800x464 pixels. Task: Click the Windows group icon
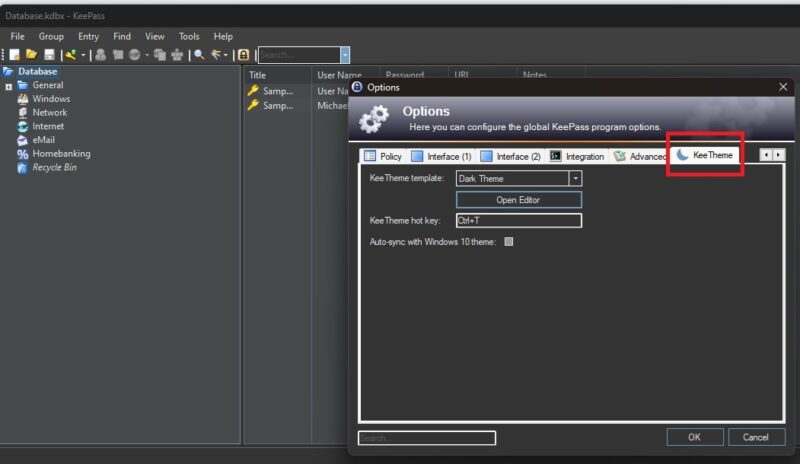[22, 99]
